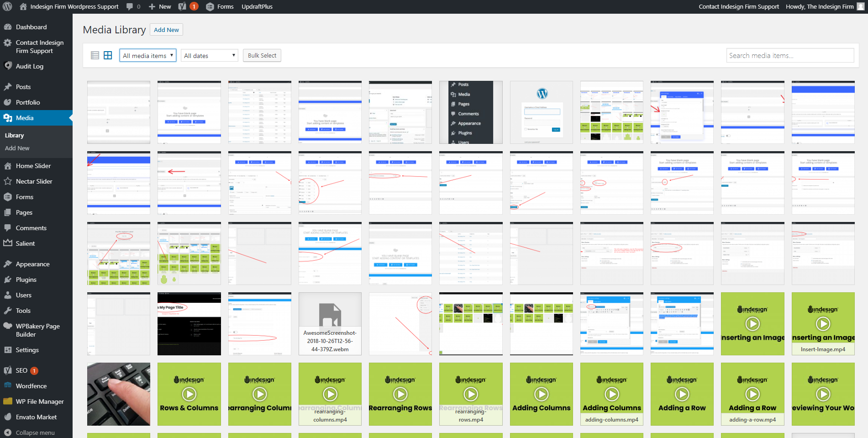The width and height of the screenshot is (868, 438).
Task: Expand the All dates filter dropdown
Action: pyautogui.click(x=210, y=55)
